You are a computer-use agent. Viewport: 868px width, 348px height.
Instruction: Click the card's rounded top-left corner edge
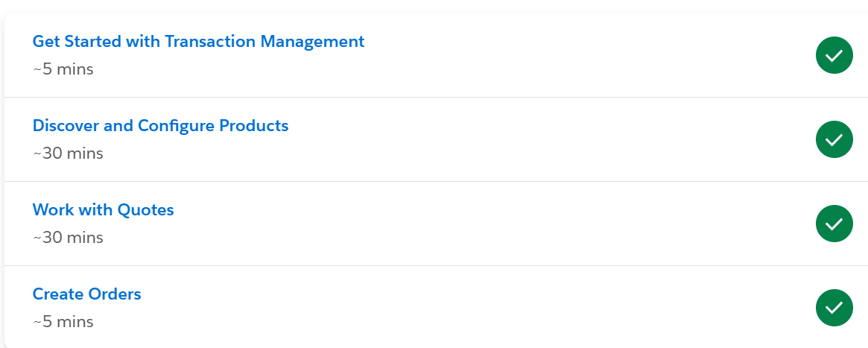(x=7, y=16)
